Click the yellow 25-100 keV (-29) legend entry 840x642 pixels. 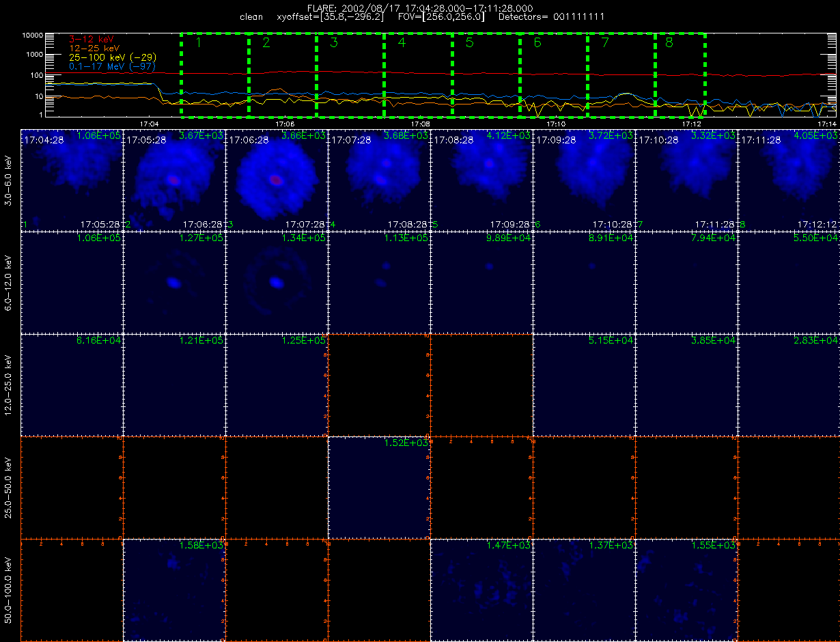[114, 57]
